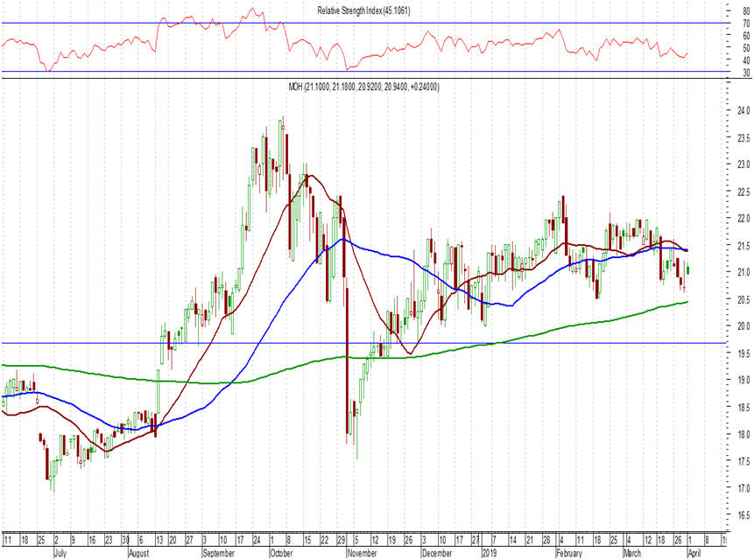Click the RSI 30 axis label
The height and width of the screenshot is (560, 754).
tap(743, 72)
